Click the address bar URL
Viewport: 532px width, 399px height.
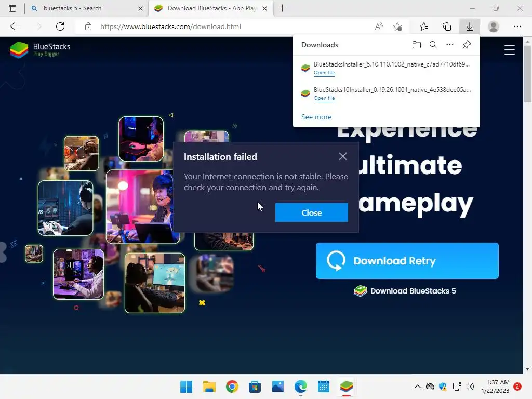coord(170,26)
